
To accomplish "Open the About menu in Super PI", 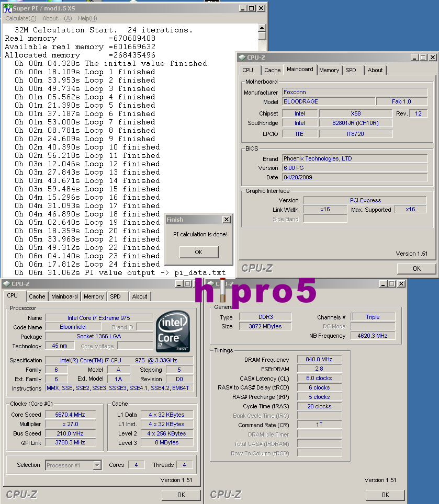I will tap(57, 18).
